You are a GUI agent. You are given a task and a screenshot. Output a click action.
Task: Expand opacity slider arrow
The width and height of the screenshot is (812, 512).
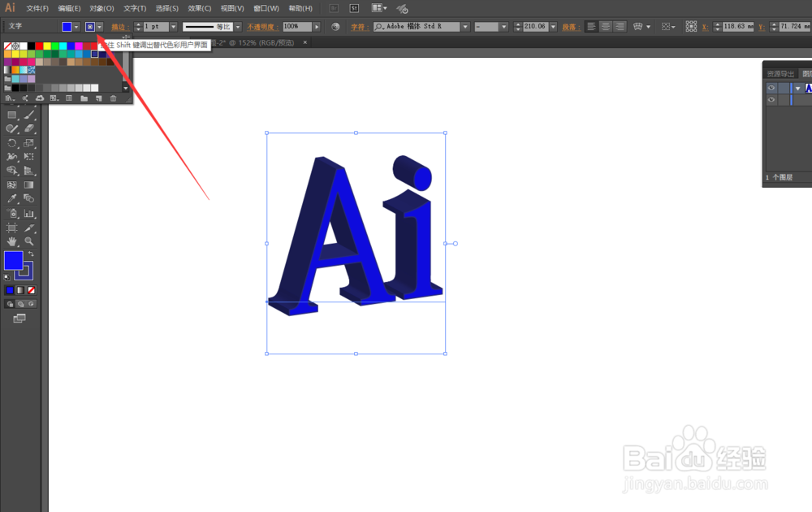[x=317, y=27]
